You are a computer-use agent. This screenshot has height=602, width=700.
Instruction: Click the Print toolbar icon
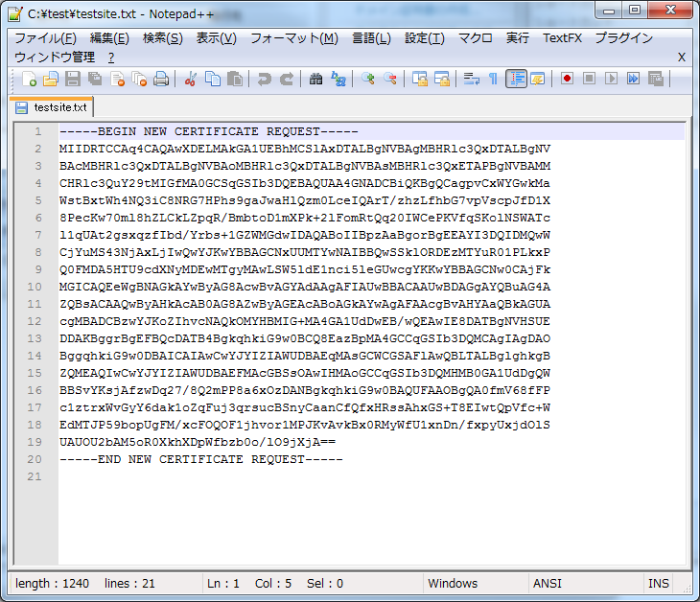pyautogui.click(x=161, y=79)
